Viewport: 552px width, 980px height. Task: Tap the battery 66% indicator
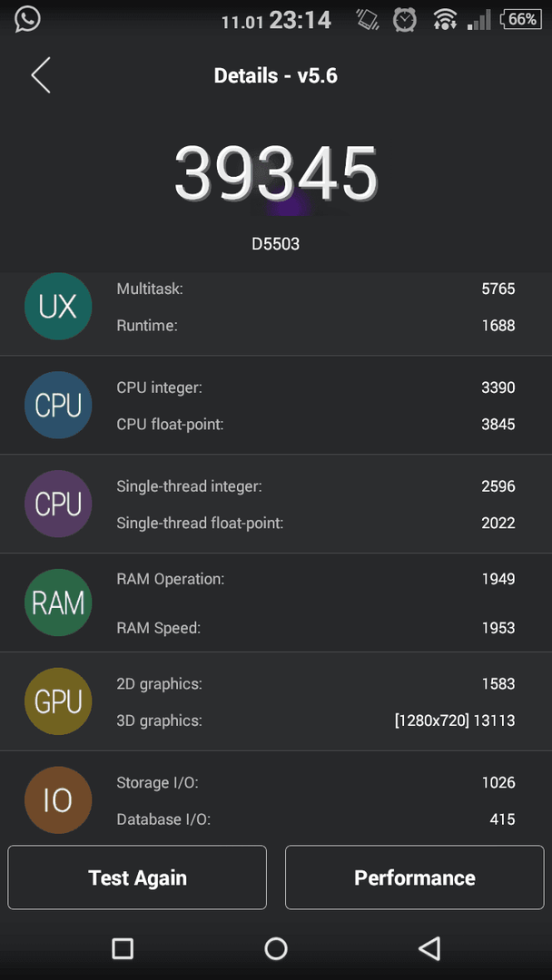pos(520,19)
